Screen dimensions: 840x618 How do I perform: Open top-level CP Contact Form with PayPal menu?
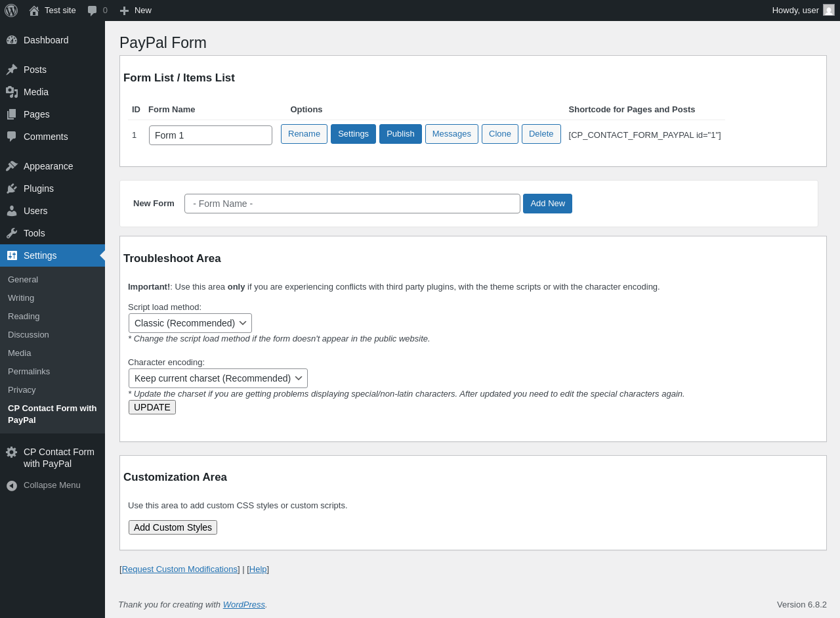click(52, 458)
